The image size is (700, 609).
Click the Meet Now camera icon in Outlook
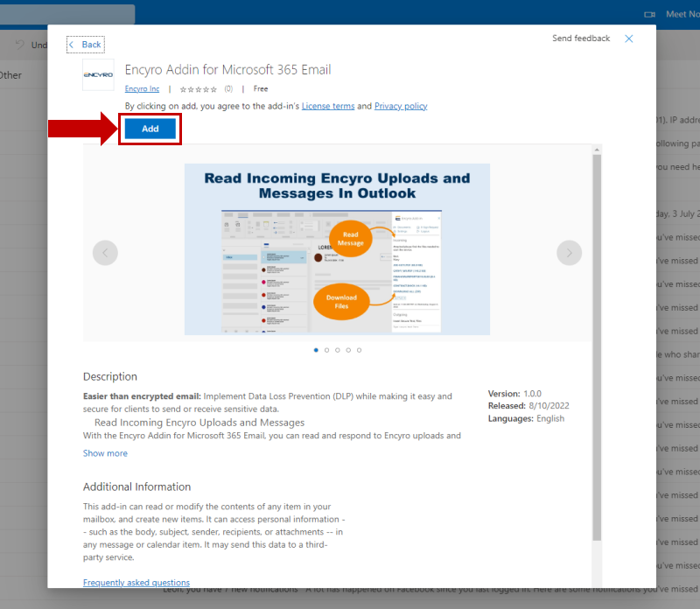pos(649,15)
